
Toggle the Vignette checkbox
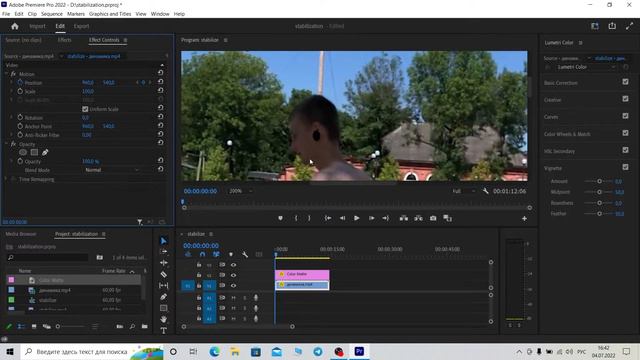pyautogui.click(x=625, y=167)
